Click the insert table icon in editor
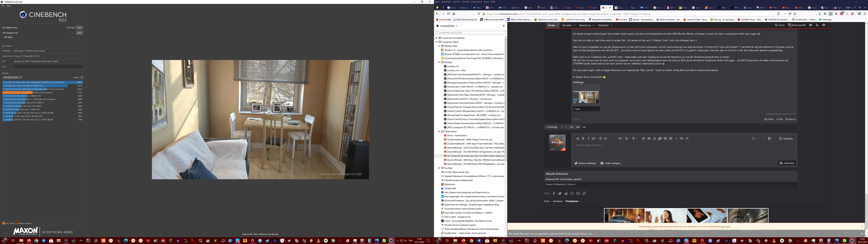 [x=671, y=138]
